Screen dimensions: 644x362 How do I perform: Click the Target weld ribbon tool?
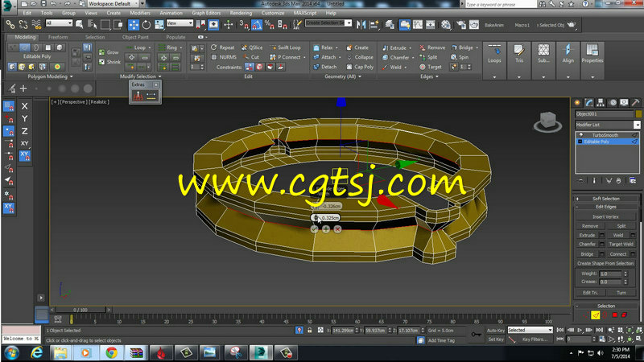431,67
